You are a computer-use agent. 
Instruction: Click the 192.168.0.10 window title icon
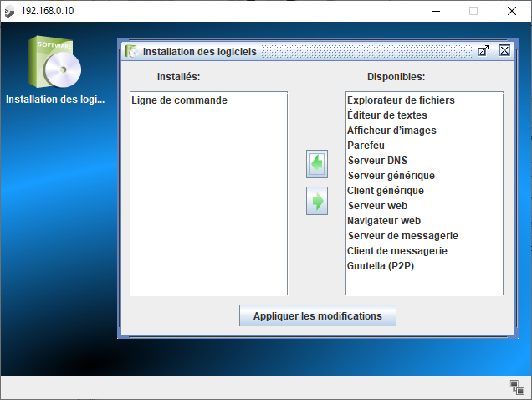[x=10, y=11]
